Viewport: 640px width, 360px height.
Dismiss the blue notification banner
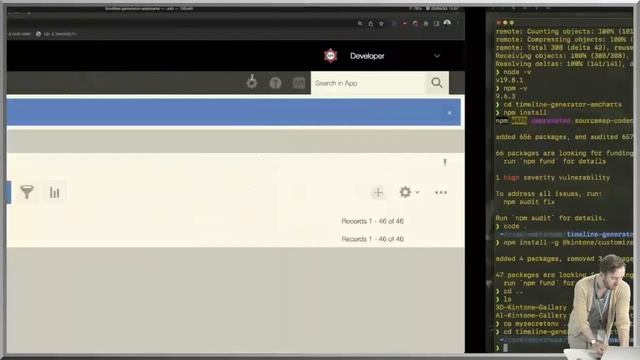[449, 113]
